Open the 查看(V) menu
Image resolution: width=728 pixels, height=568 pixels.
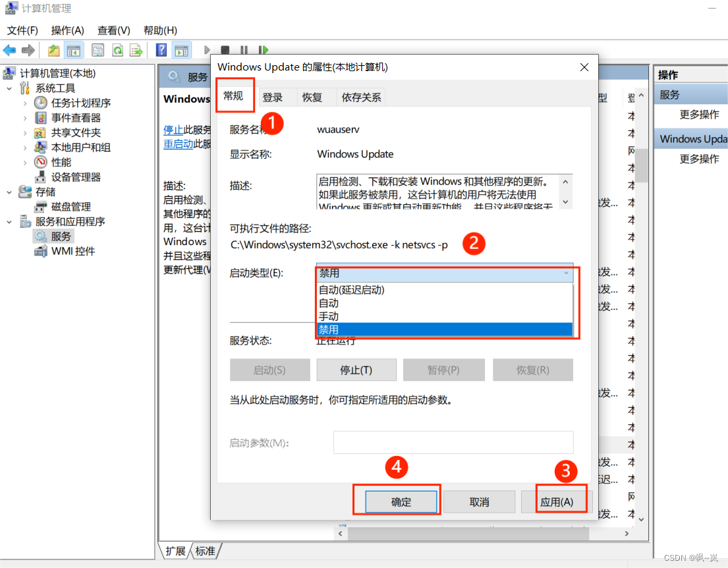tap(114, 31)
